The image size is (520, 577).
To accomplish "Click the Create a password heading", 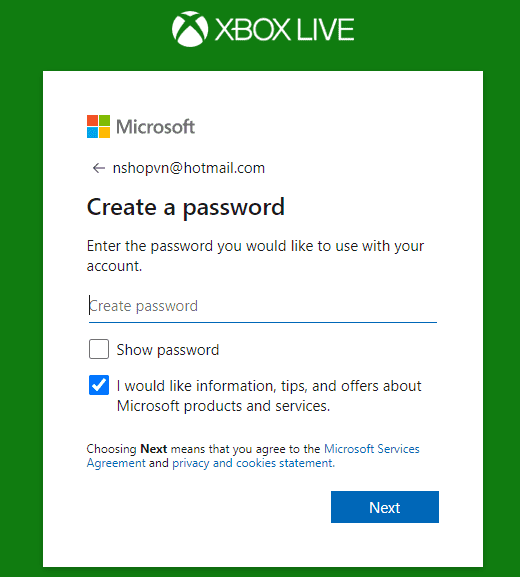I will 186,207.
